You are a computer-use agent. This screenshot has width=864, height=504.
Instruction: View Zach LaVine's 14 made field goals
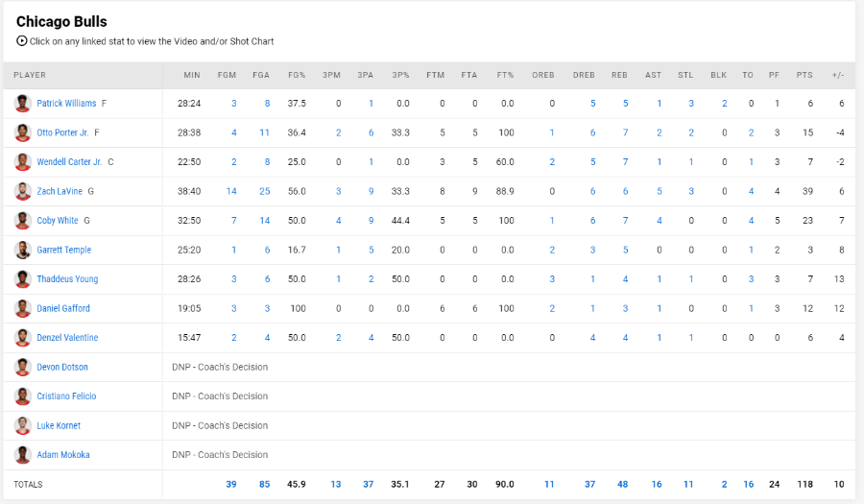(x=231, y=191)
